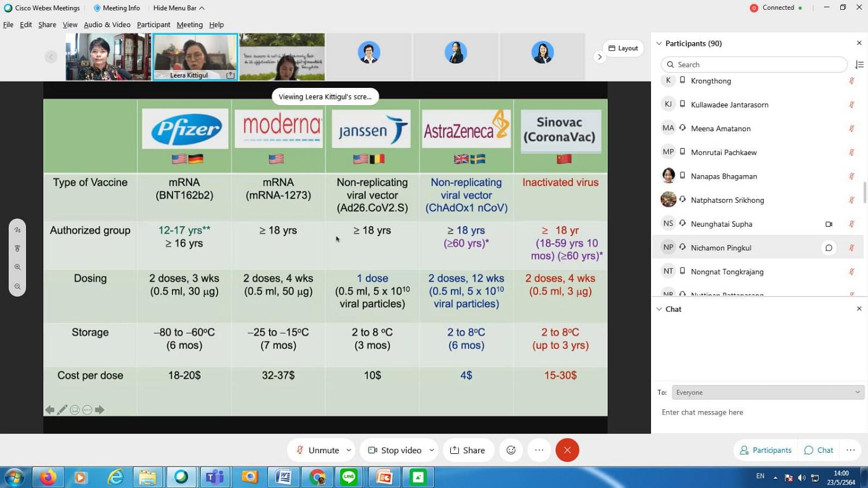This screenshot has height=488, width=868.
Task: Click the Unmute button
Action: pyautogui.click(x=317, y=450)
